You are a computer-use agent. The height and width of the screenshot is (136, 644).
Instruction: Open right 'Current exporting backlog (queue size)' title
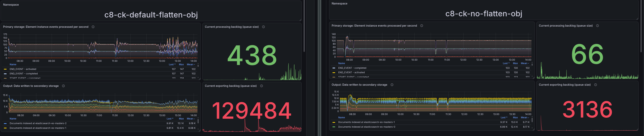click(565, 85)
